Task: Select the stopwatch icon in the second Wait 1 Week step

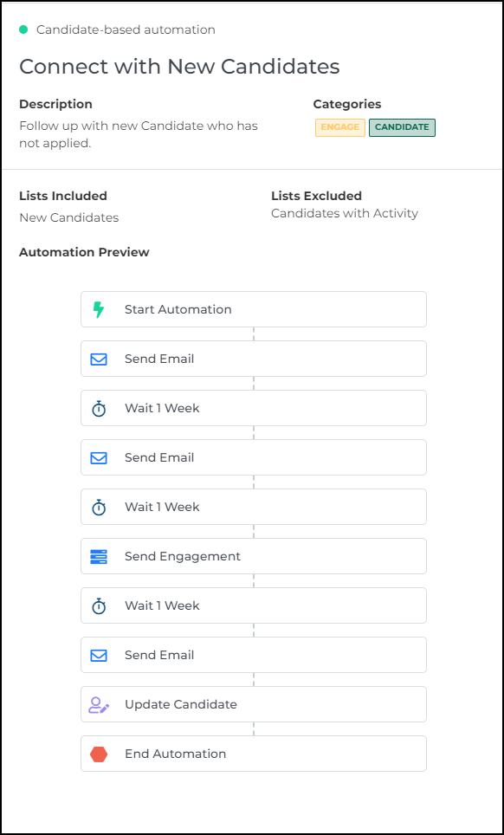Action: tap(99, 508)
